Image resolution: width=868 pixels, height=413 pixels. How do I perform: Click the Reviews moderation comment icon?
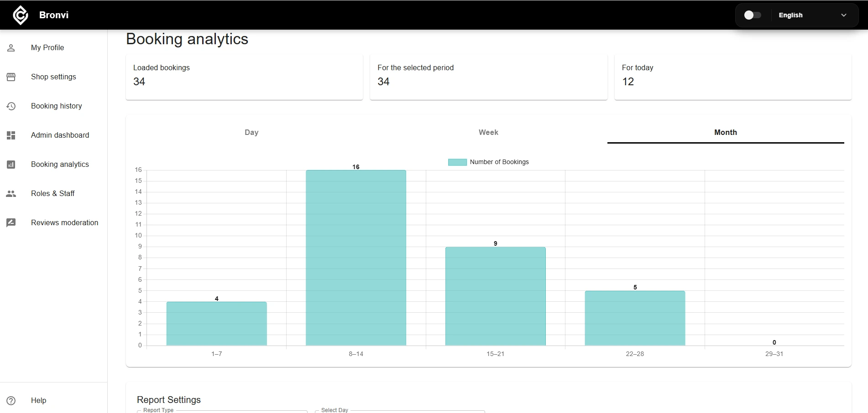click(x=11, y=223)
